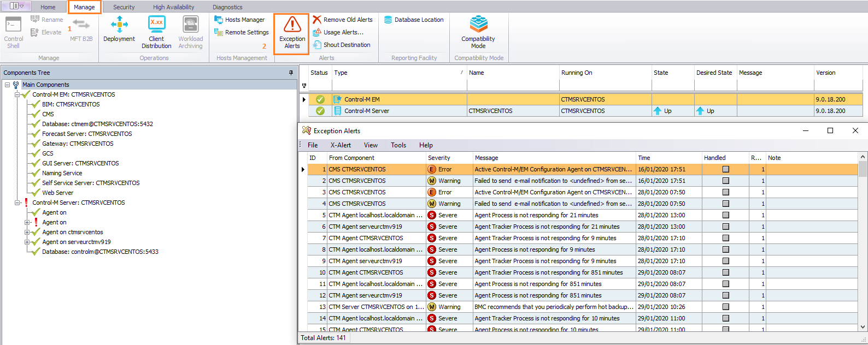Open the MFT B2B tool
The width and height of the screenshot is (868, 345).
click(x=81, y=29)
